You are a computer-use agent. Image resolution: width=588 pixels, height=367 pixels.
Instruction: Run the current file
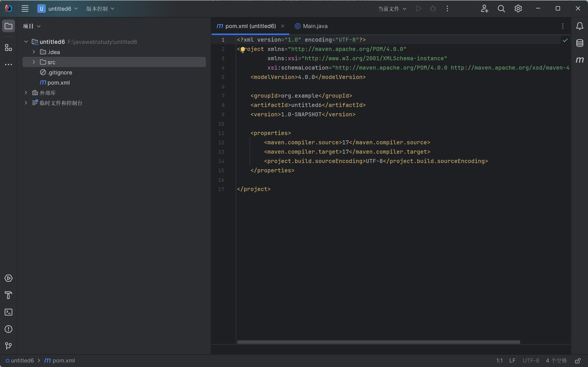point(419,8)
